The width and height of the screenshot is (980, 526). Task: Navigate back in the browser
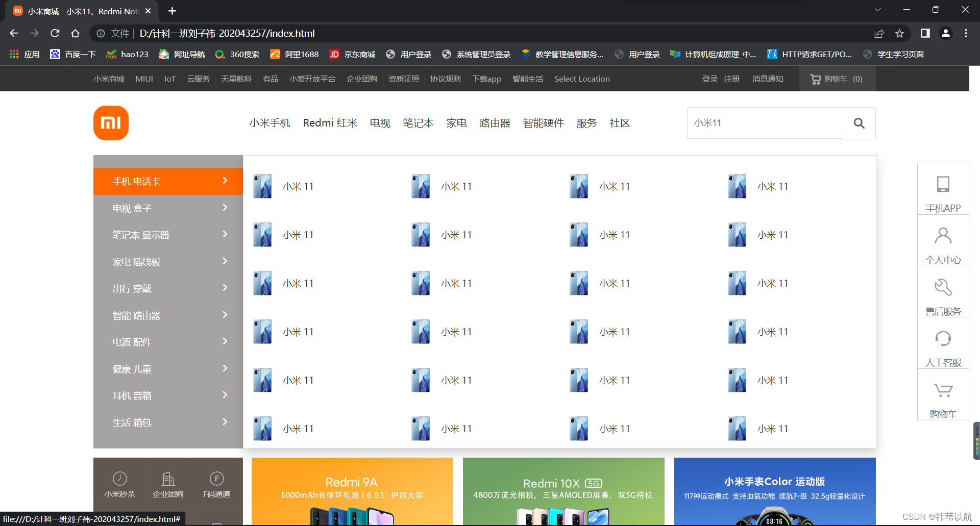pyautogui.click(x=14, y=33)
